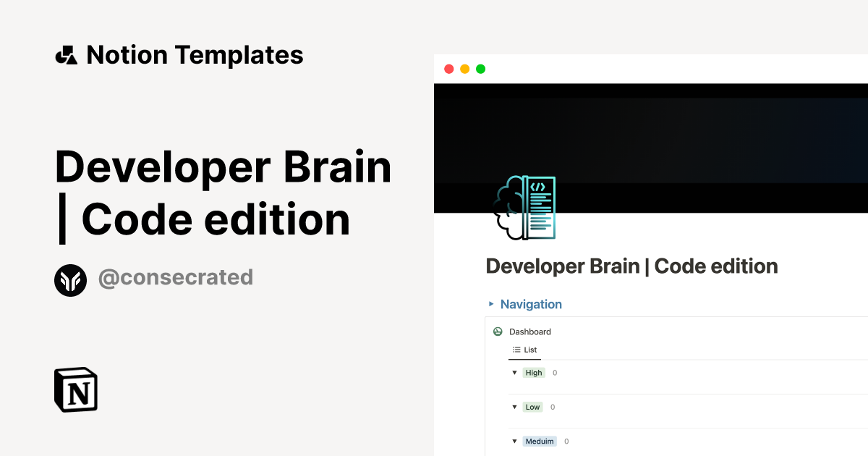Click the Developer Brain Code edition page title
The height and width of the screenshot is (456, 868).
pos(631,266)
